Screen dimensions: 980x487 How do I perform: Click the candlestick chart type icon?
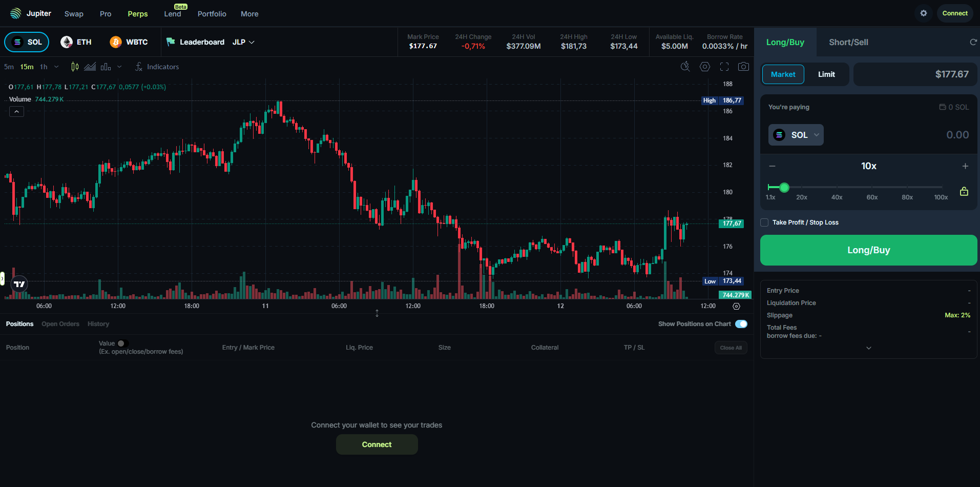tap(75, 67)
